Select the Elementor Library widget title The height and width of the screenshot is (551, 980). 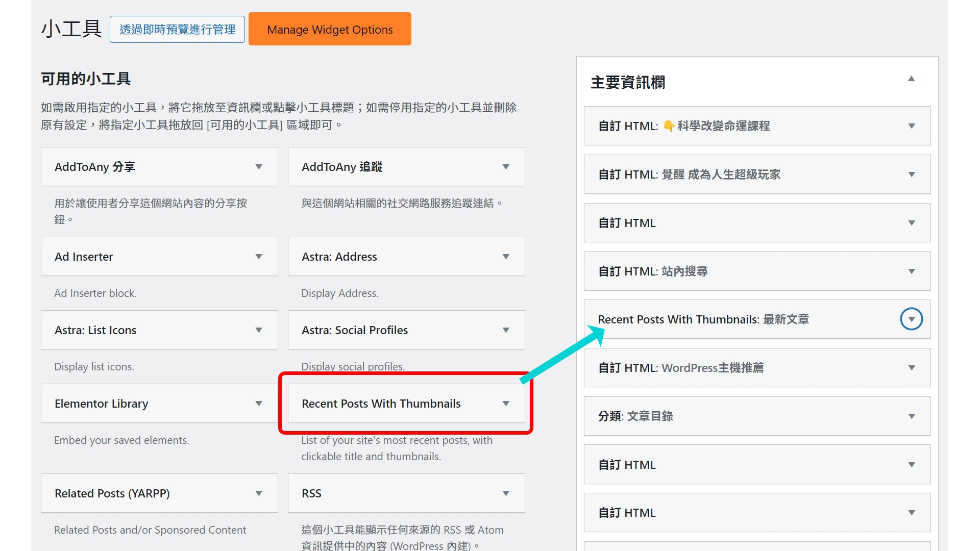(x=102, y=404)
